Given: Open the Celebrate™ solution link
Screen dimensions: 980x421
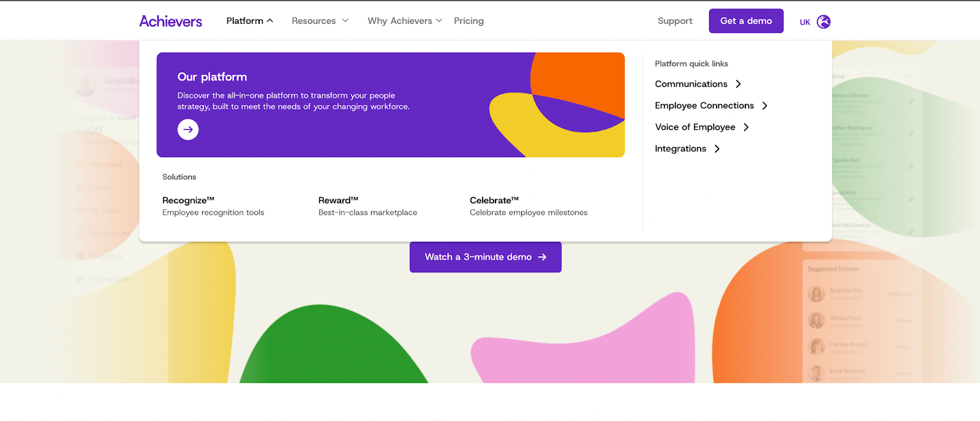Looking at the screenshot, I should point(494,200).
